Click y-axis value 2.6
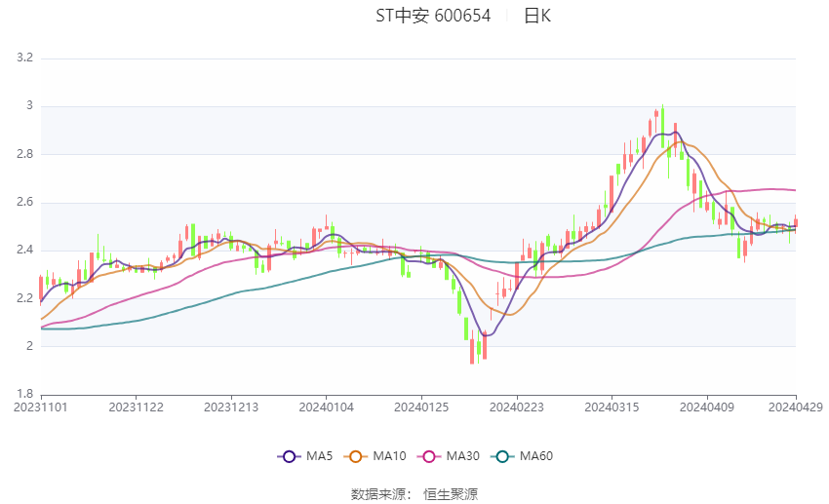Viewport: 829px width, 504px height. point(24,202)
